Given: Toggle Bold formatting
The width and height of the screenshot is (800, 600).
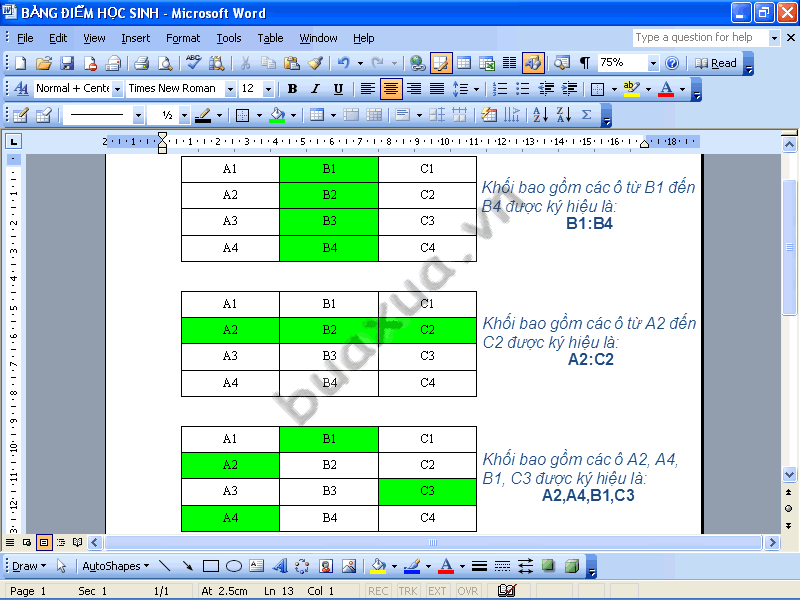Looking at the screenshot, I should click(x=292, y=89).
